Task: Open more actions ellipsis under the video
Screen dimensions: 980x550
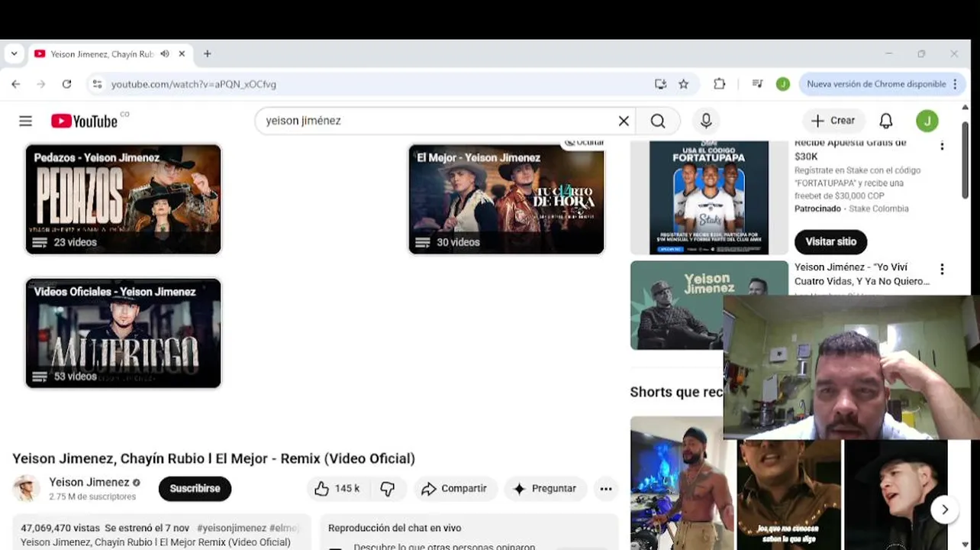Action: point(606,489)
